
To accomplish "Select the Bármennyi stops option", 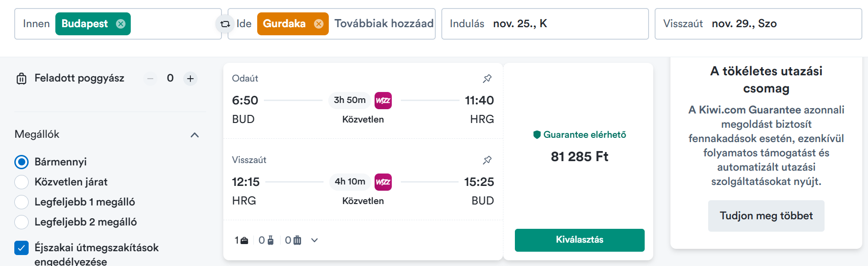I will coord(21,162).
